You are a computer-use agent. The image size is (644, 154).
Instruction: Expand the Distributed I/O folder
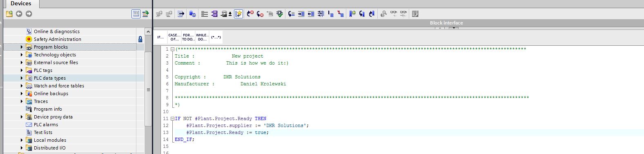coord(22,148)
